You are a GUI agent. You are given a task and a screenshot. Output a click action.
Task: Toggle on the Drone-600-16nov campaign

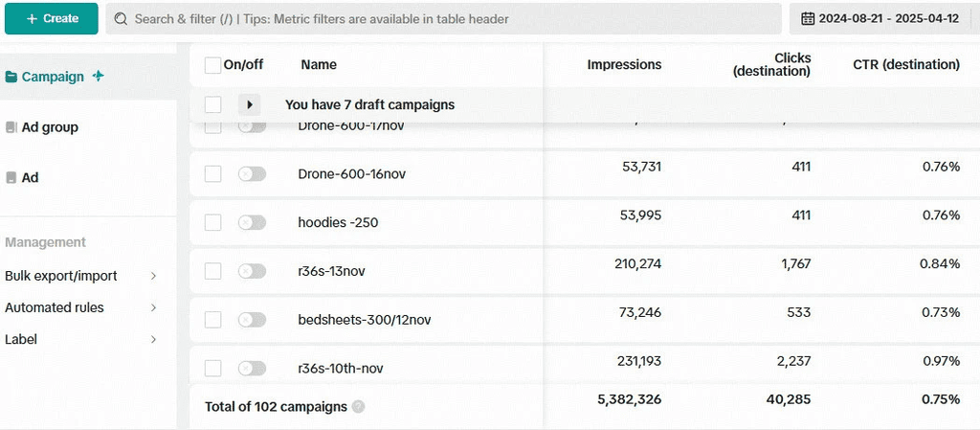pyautogui.click(x=252, y=174)
